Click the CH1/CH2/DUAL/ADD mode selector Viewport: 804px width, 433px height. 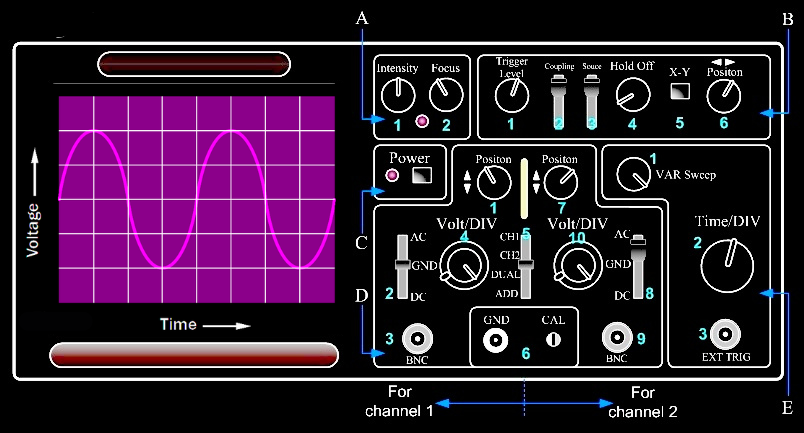(524, 265)
